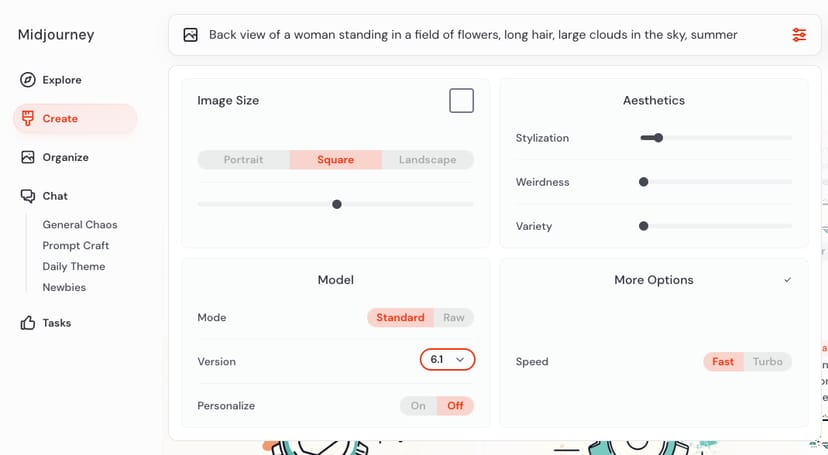The width and height of the screenshot is (828, 455).
Task: Click the Chat speech bubbles icon
Action: pos(28,196)
